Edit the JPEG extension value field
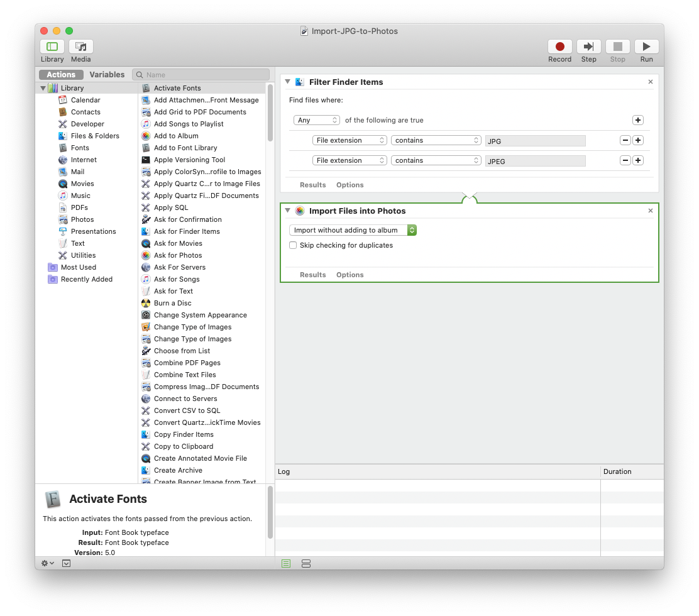Viewport: 699px width, 616px height. (x=536, y=161)
